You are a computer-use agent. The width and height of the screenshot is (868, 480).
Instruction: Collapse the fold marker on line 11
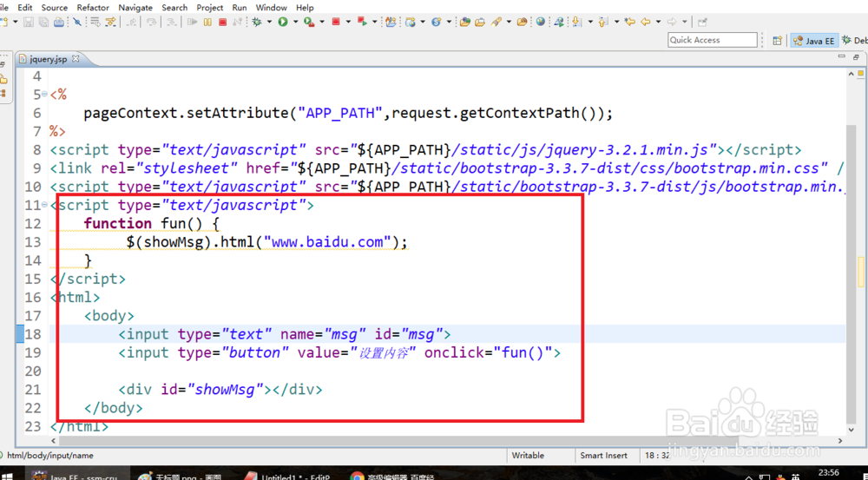pos(45,205)
